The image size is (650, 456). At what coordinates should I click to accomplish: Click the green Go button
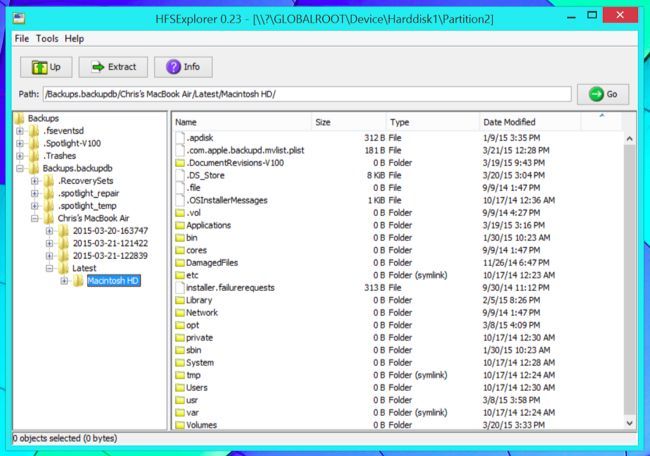click(x=603, y=94)
